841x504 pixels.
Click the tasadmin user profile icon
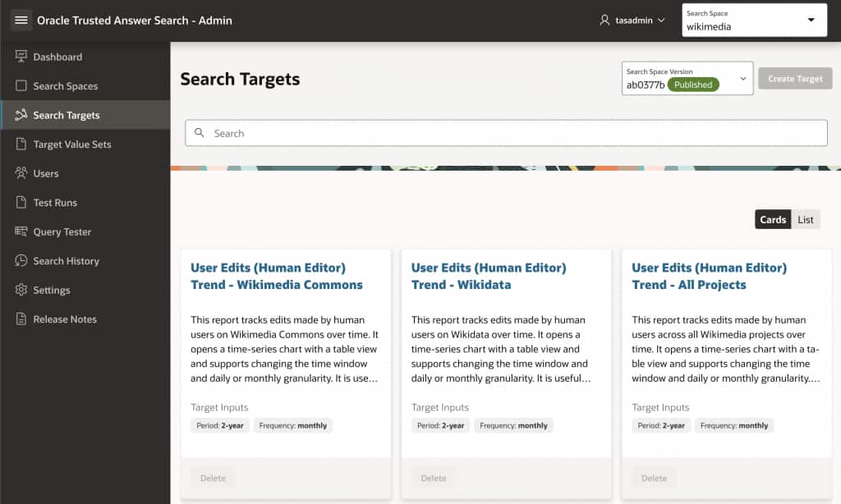click(x=604, y=21)
